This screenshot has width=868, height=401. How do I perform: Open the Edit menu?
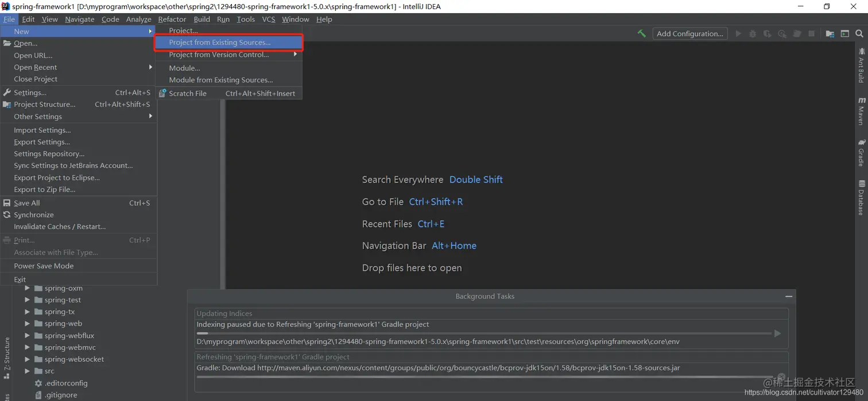click(x=28, y=19)
